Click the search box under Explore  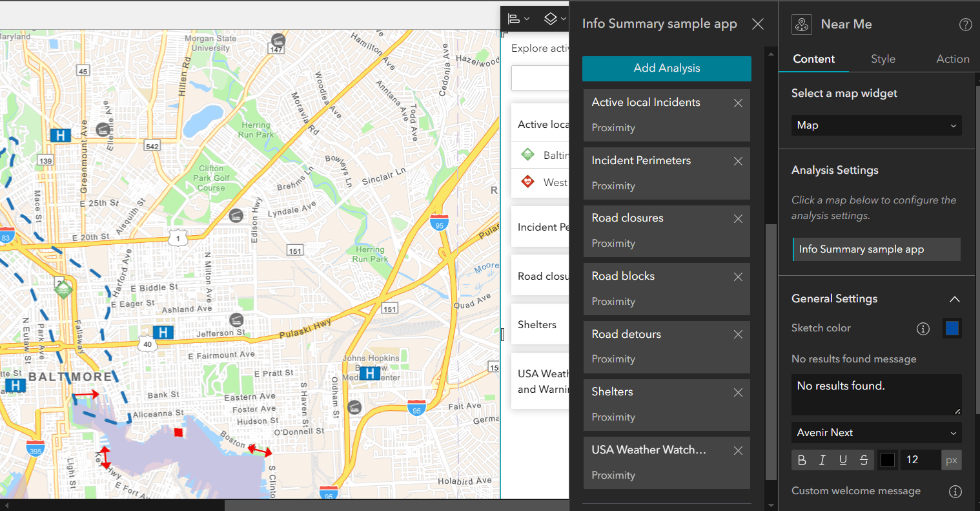click(540, 78)
